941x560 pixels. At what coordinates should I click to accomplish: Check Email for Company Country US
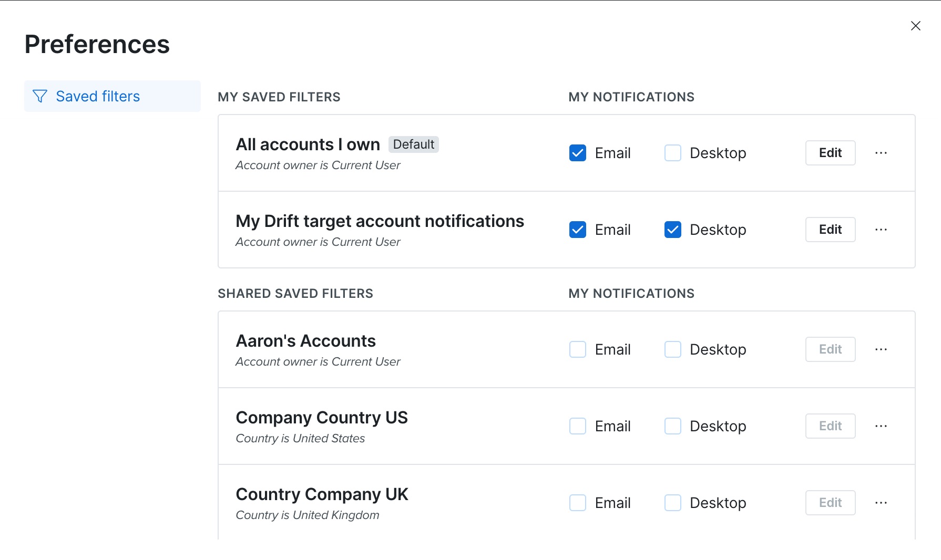point(578,426)
